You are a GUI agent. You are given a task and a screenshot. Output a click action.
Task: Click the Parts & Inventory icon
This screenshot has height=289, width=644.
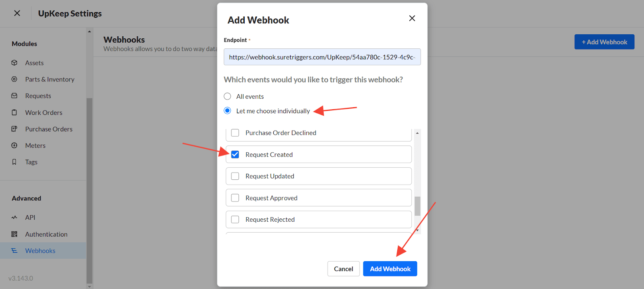click(x=14, y=79)
